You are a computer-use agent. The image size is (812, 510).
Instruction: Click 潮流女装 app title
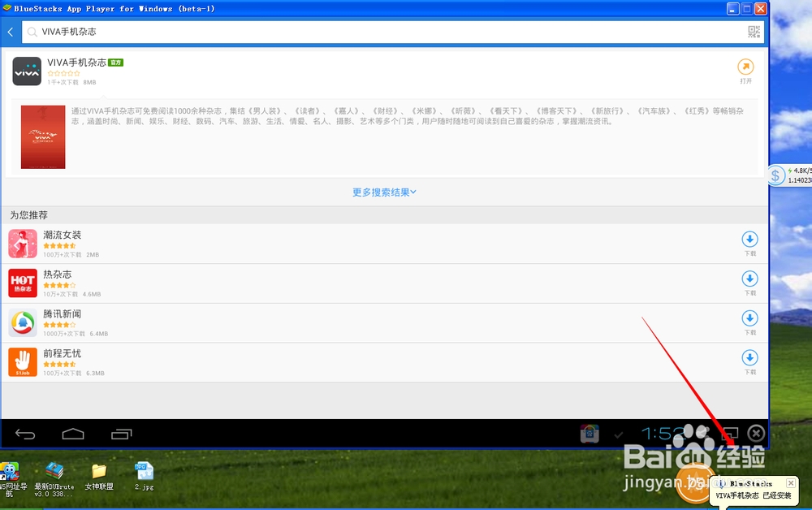pyautogui.click(x=63, y=235)
